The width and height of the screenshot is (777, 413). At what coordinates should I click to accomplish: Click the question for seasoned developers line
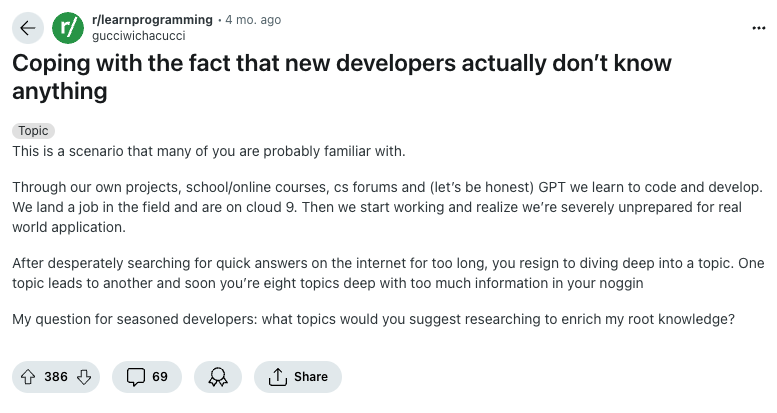click(x=373, y=320)
